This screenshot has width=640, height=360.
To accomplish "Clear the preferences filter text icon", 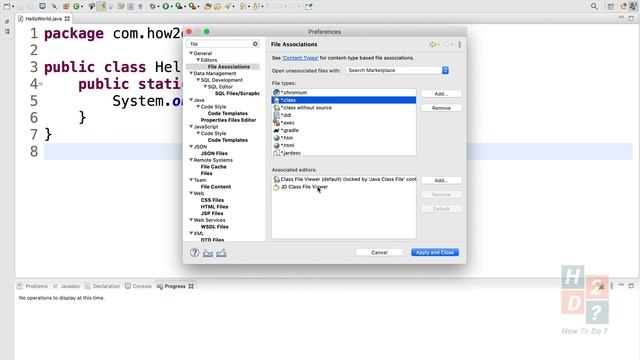I will click(x=255, y=44).
